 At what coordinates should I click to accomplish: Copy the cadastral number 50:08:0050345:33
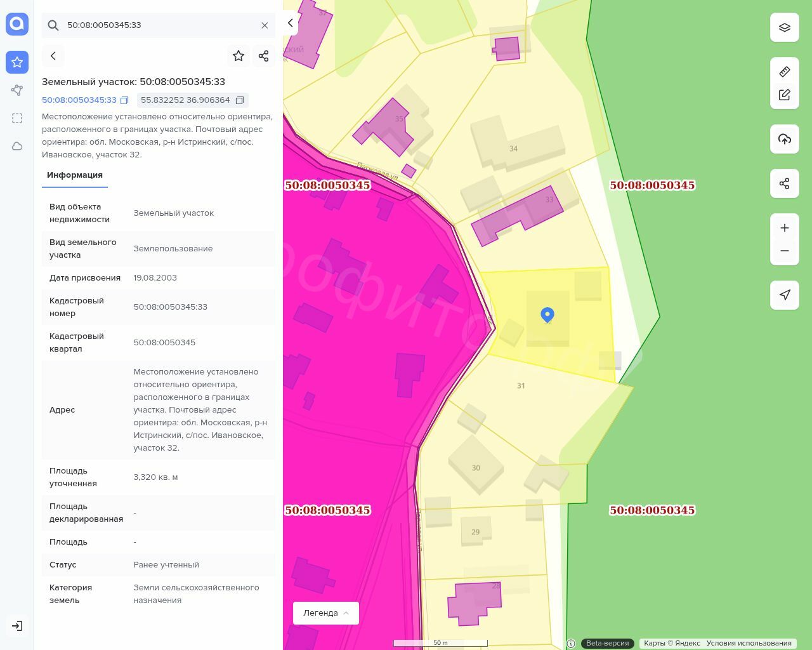point(124,100)
